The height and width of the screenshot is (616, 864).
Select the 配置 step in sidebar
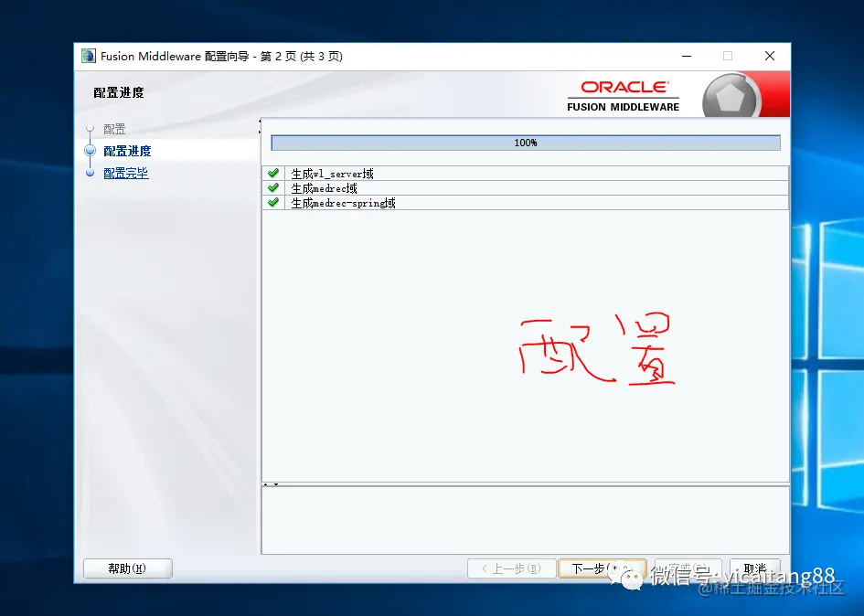click(114, 129)
